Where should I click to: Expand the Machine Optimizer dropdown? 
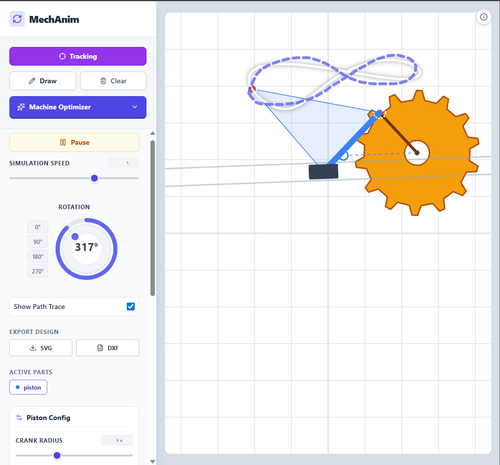78,107
